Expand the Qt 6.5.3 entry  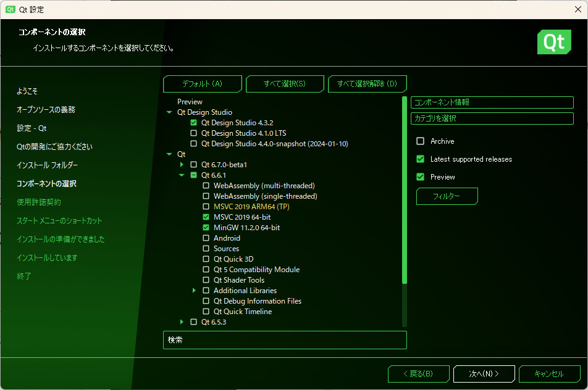[182, 322]
